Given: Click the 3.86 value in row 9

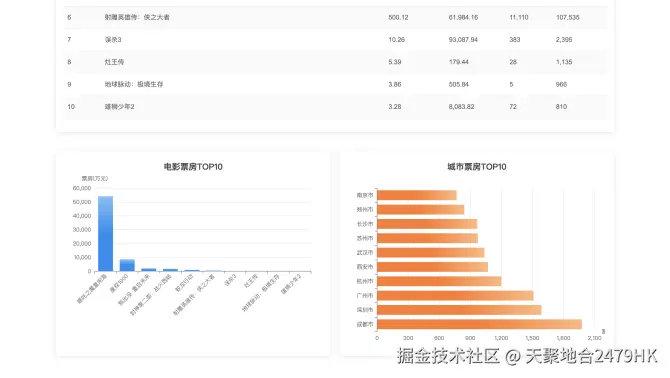Looking at the screenshot, I should [x=395, y=85].
